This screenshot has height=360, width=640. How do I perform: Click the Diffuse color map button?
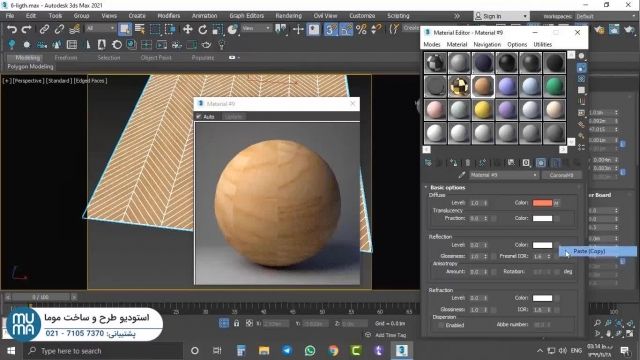557,203
